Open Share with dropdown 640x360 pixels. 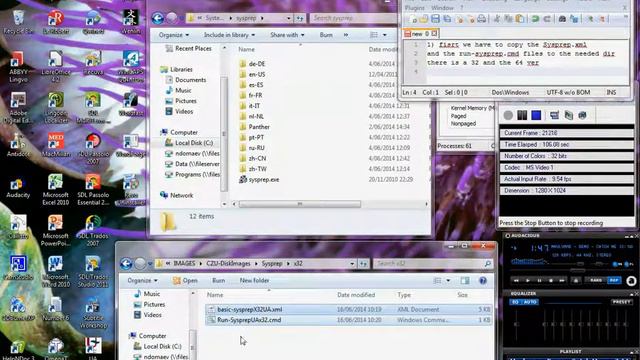tap(287, 35)
